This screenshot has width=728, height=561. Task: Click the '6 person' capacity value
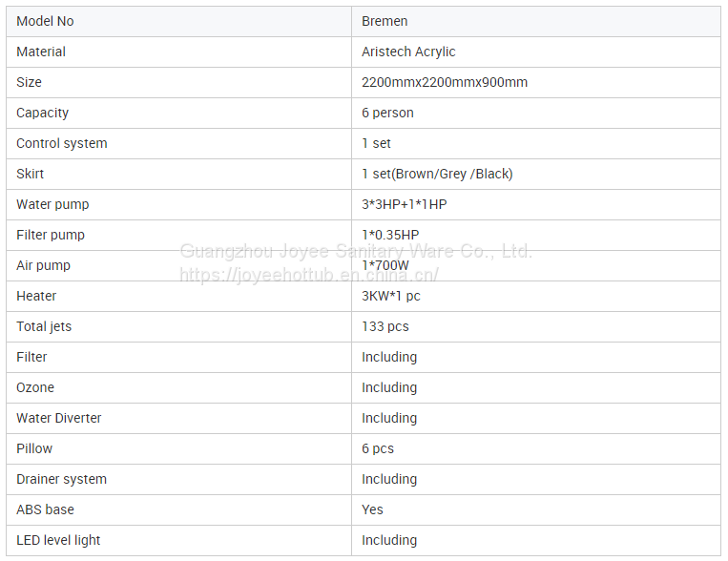tap(387, 113)
